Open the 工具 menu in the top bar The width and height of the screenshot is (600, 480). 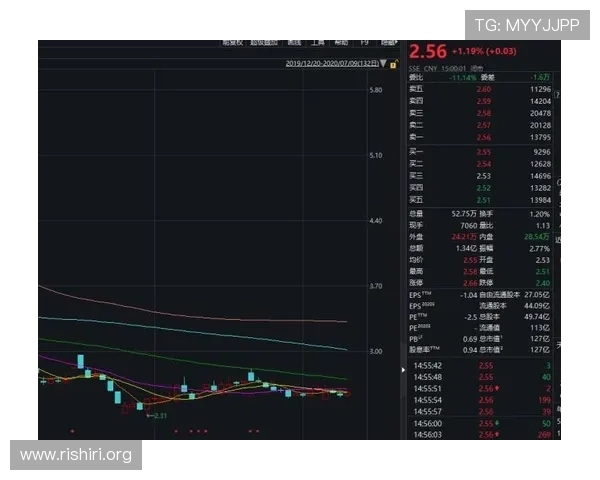(318, 42)
